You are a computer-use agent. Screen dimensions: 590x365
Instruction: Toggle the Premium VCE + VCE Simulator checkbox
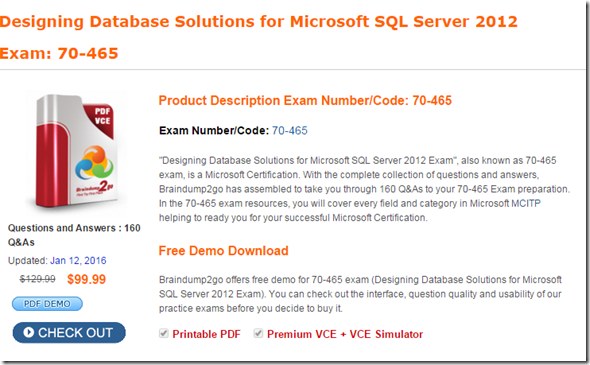pyautogui.click(x=258, y=333)
